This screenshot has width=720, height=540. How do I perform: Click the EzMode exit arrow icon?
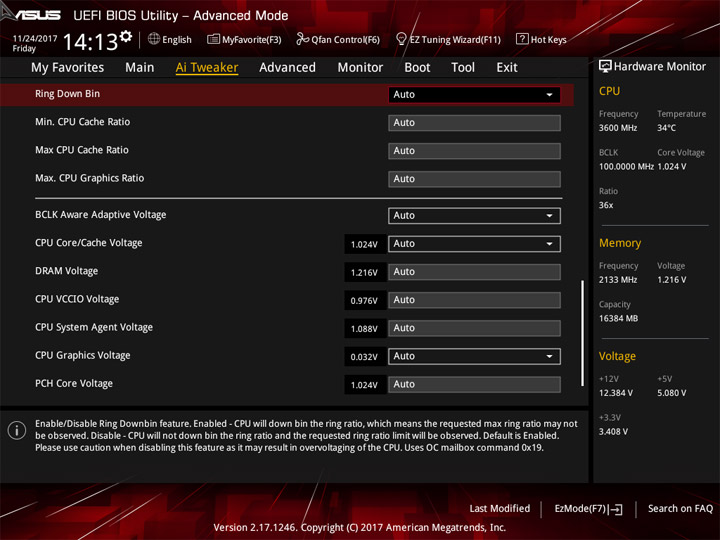[616, 509]
